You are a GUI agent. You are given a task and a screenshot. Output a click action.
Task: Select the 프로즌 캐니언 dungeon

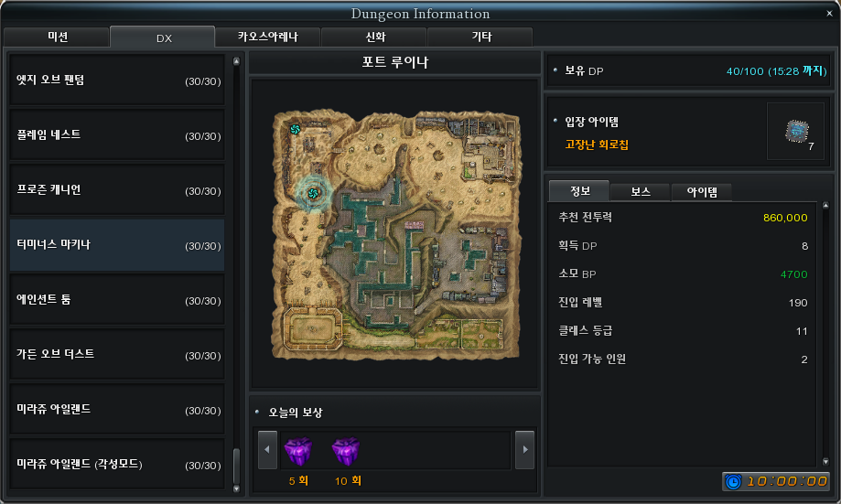coord(117,189)
